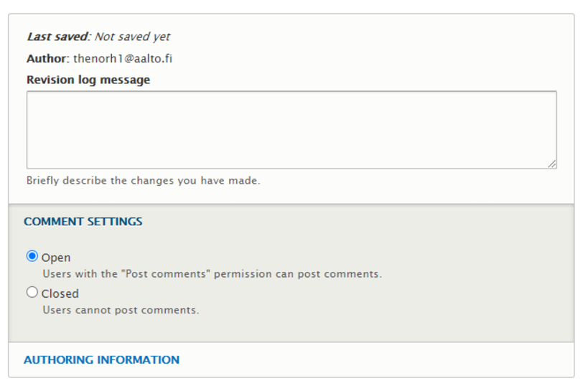588x391 pixels.
Task: Click the "Users cannot post comments" description
Action: tap(121, 310)
